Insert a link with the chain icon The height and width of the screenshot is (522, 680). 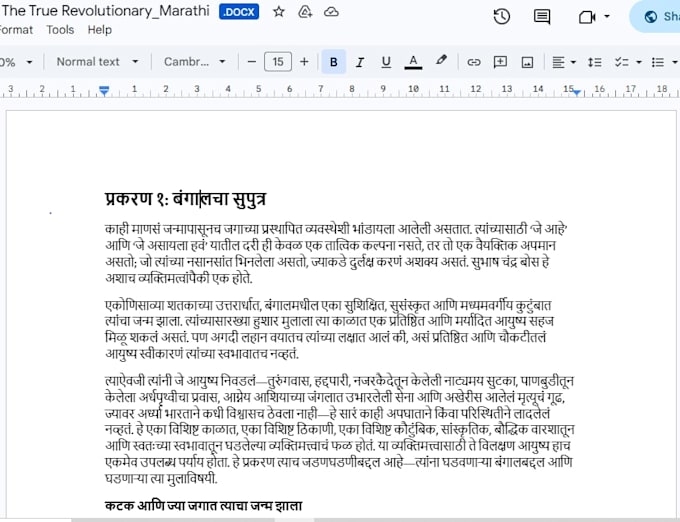(474, 62)
